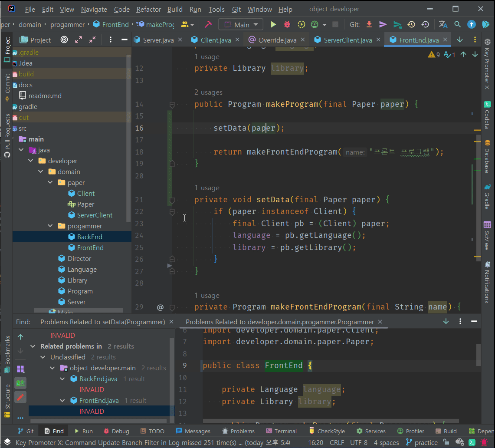Viewport: 495px width, 448px height.
Task: Toggle the preview pencil icon in Find panel
Action: pos(20,397)
